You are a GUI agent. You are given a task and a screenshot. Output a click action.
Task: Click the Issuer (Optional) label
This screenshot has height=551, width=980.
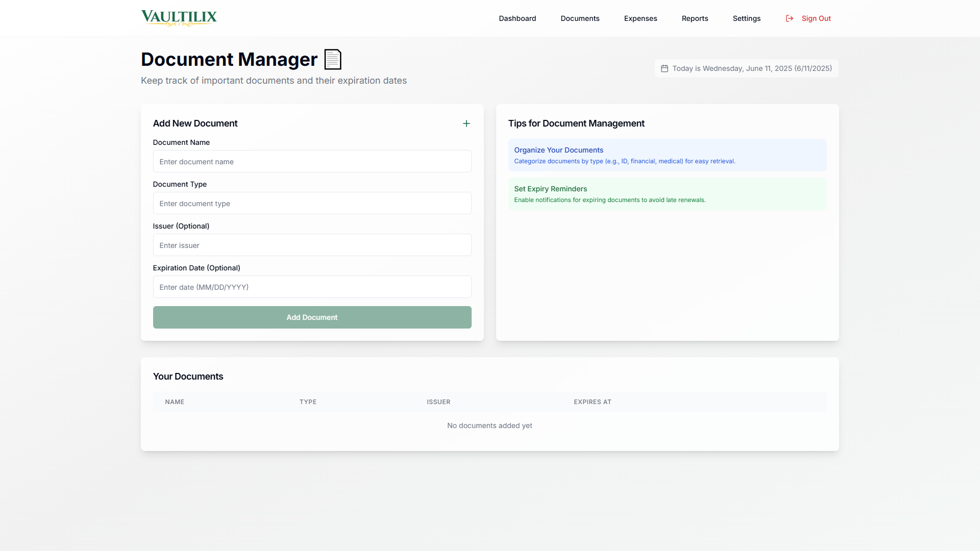(x=181, y=226)
